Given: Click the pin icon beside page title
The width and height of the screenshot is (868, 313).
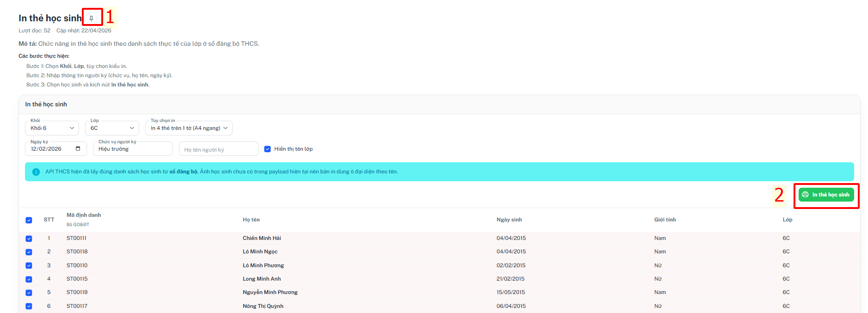Looking at the screenshot, I should (92, 18).
